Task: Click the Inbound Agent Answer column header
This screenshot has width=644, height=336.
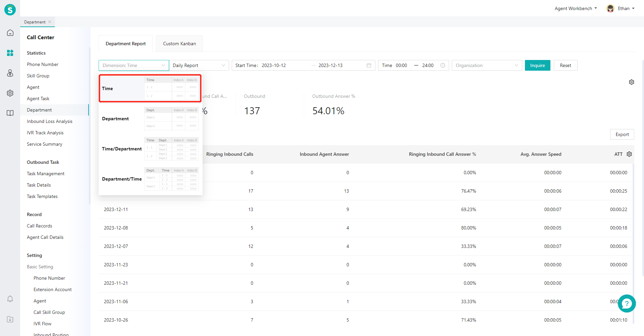Action: (324, 154)
